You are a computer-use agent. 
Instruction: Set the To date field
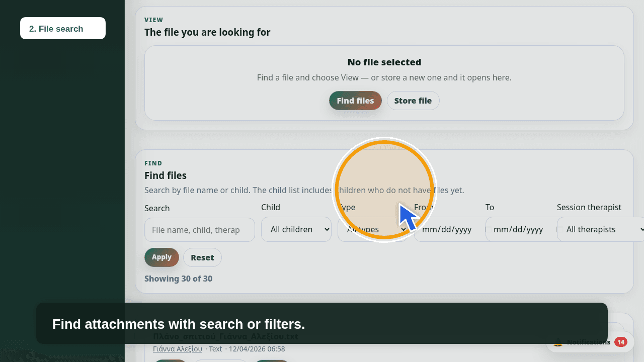click(521, 229)
